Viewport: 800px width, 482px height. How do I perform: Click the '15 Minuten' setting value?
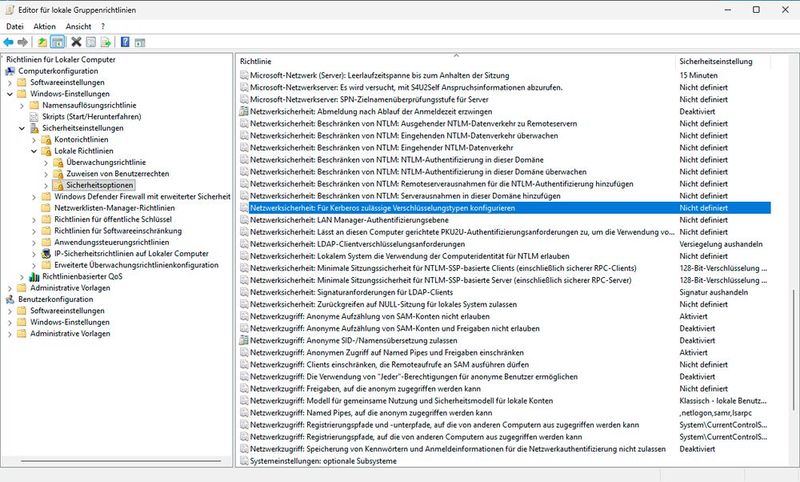(698, 75)
